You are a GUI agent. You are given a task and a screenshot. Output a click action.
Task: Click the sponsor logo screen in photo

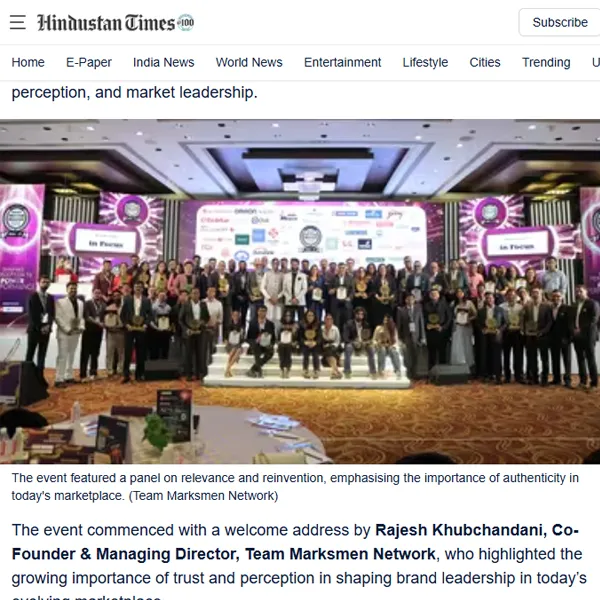311,231
